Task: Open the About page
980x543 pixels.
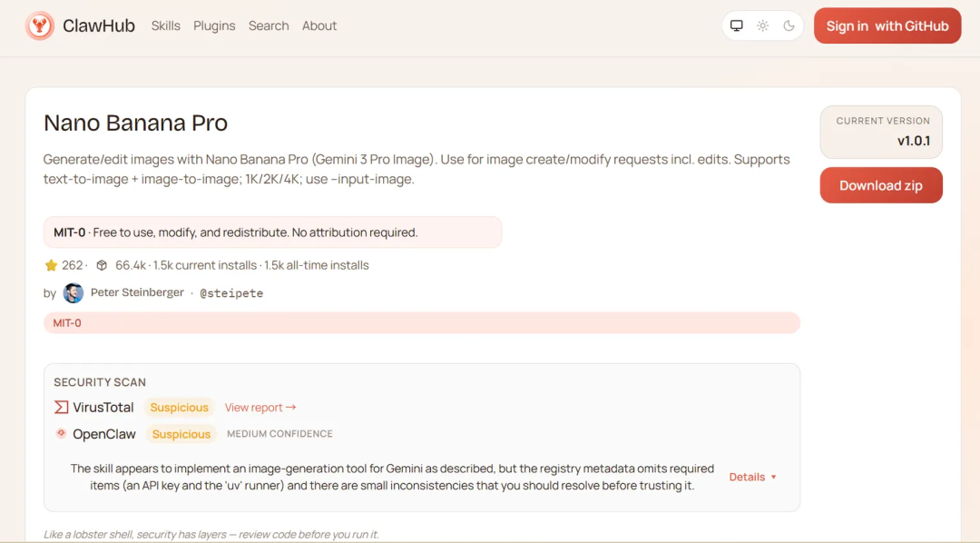Action: coord(319,25)
